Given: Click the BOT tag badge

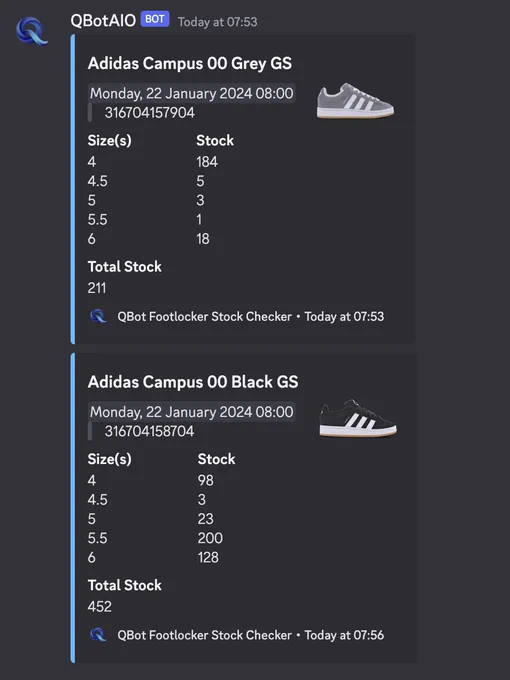Looking at the screenshot, I should click(x=155, y=20).
